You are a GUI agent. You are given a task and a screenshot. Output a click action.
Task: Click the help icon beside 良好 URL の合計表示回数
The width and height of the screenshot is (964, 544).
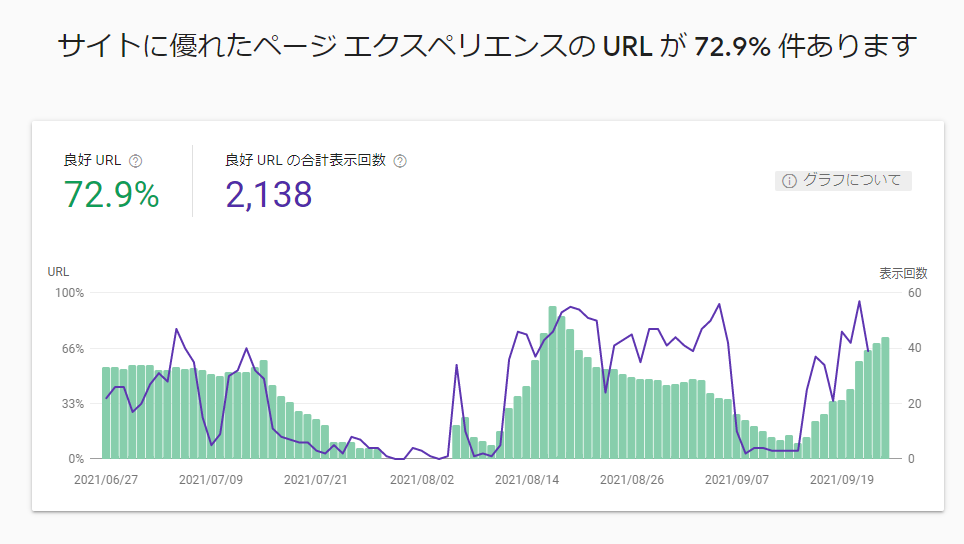coord(400,161)
